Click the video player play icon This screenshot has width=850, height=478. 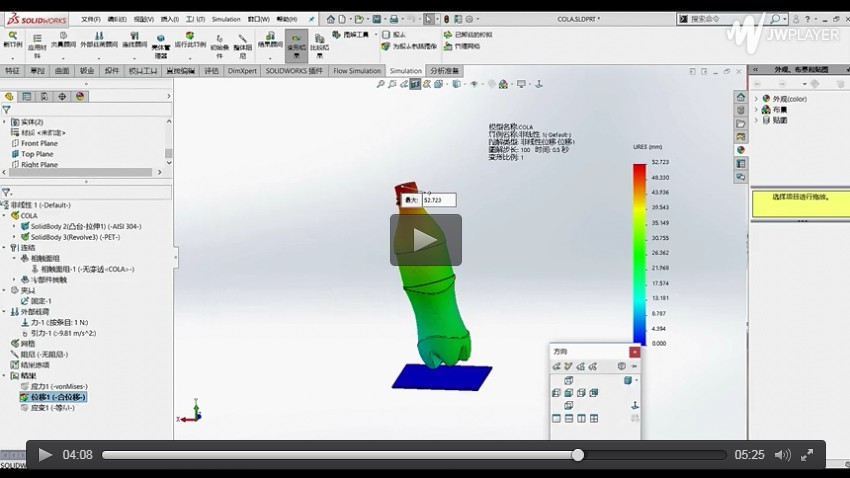pos(45,455)
